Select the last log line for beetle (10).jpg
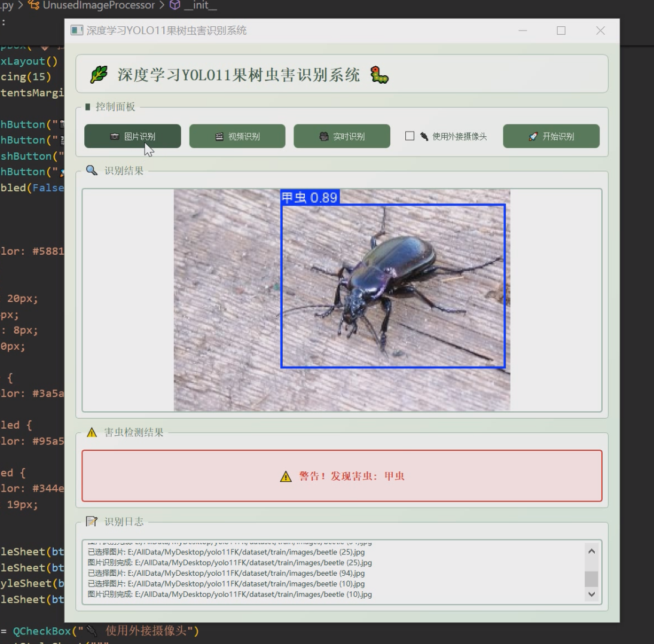 (230, 594)
